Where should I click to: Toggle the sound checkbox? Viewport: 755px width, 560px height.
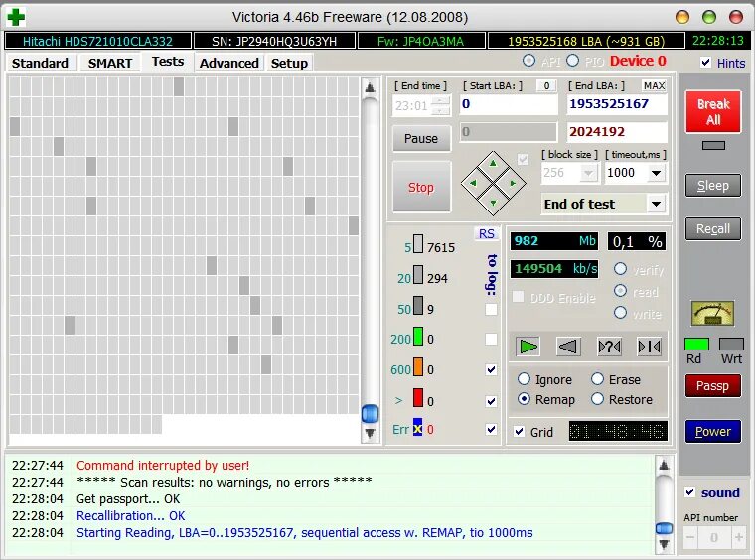pyautogui.click(x=689, y=492)
